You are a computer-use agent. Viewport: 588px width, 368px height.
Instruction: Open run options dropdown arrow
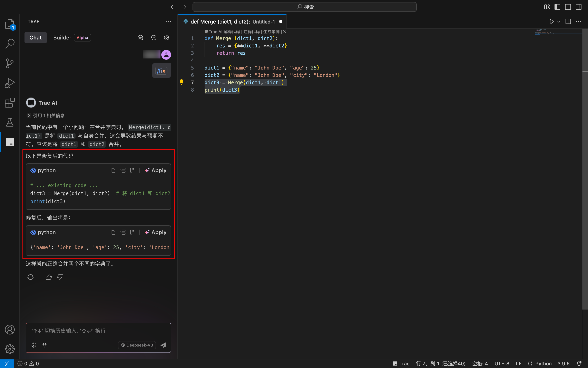tap(559, 22)
